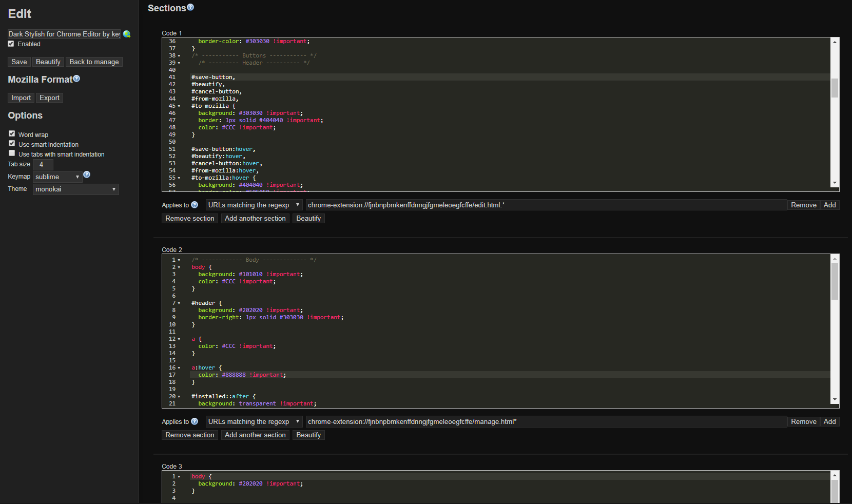Save the current style
This screenshot has height=504, width=852.
(18, 61)
